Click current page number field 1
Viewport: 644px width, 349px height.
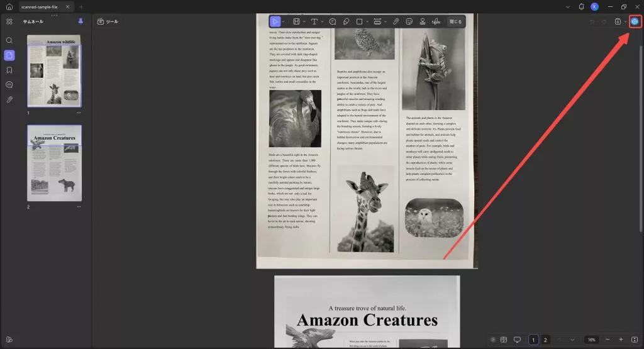pos(533,340)
